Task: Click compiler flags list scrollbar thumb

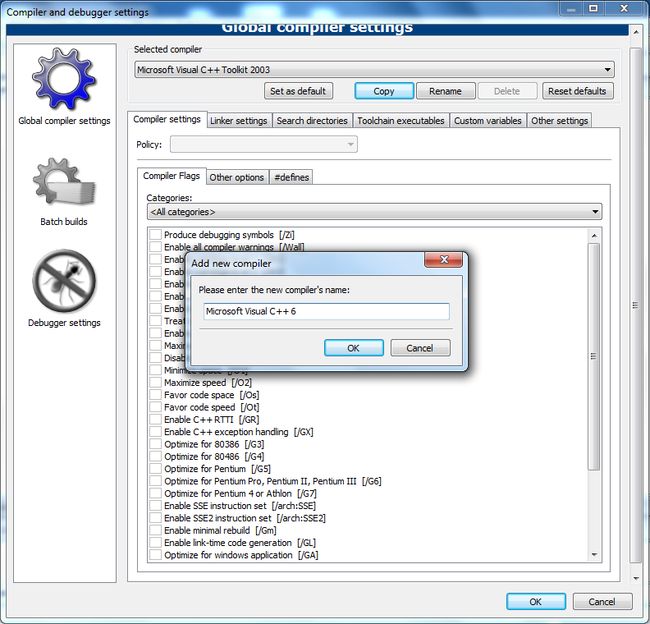Action: click(594, 357)
